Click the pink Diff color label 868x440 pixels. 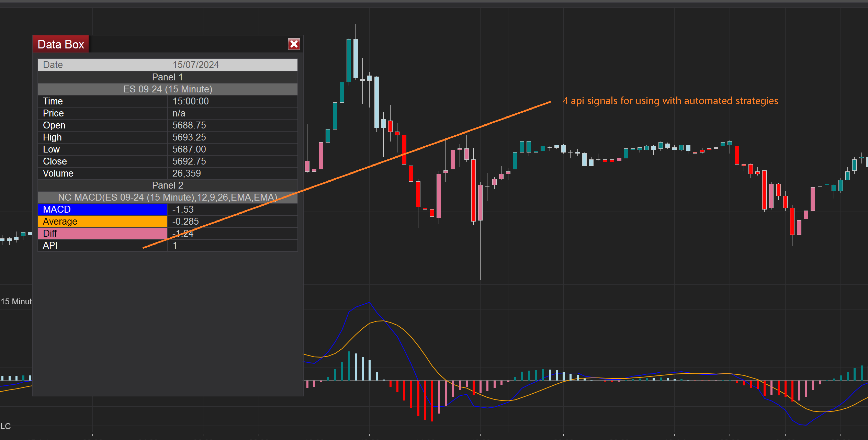click(x=102, y=233)
